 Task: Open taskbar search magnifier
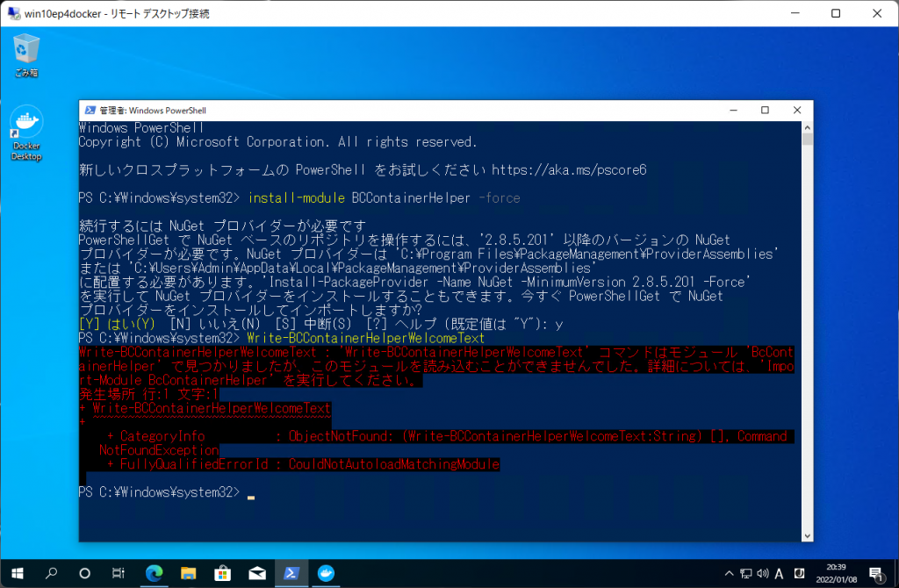click(x=52, y=573)
